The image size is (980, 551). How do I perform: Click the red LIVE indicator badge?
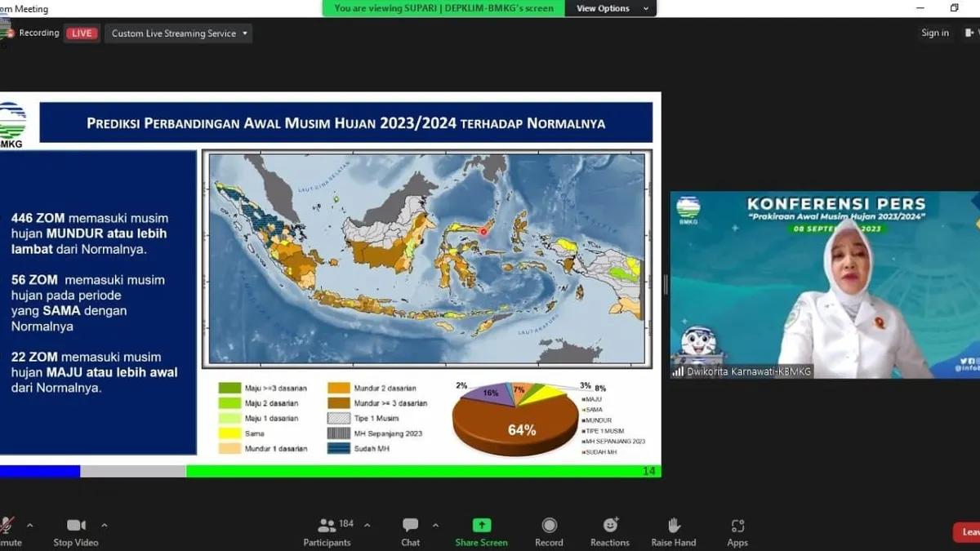(x=82, y=33)
